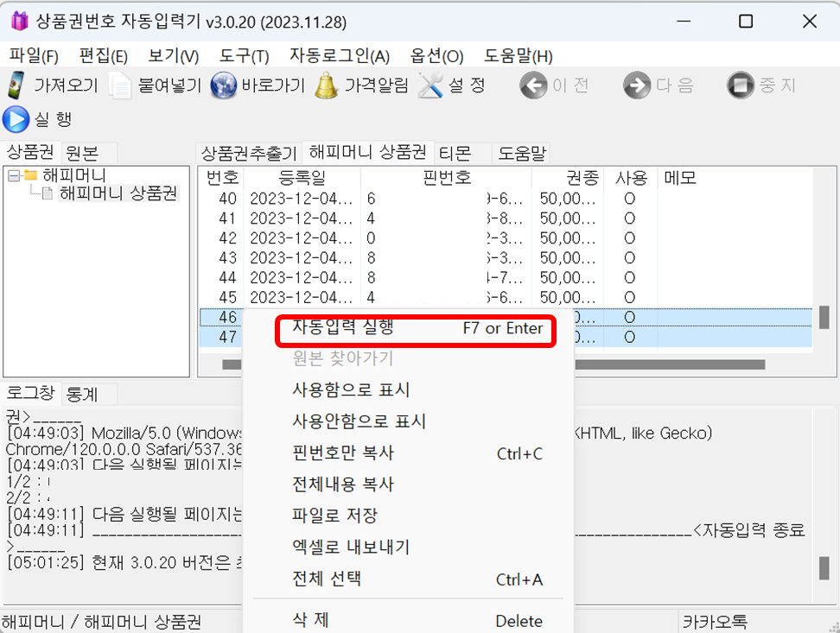The image size is (840, 633).
Task: Choose 사용안함으로 표시 in the context menu
Action: [x=408, y=421]
